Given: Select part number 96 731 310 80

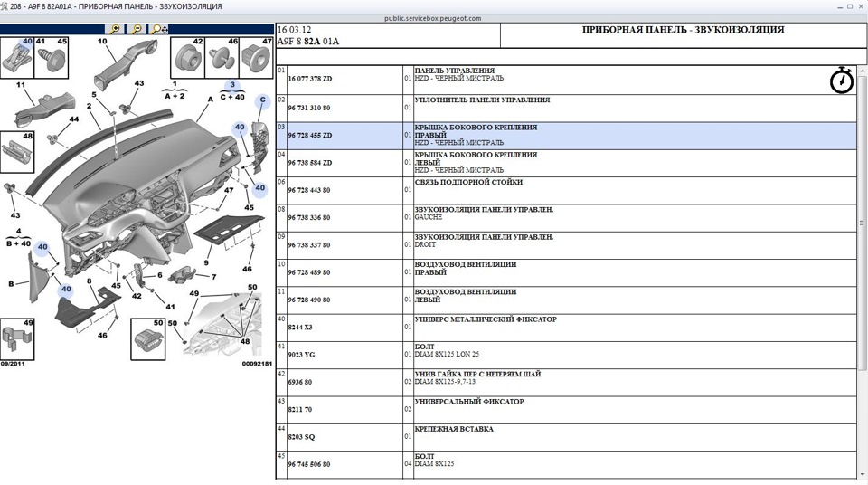Looking at the screenshot, I should coord(309,108).
